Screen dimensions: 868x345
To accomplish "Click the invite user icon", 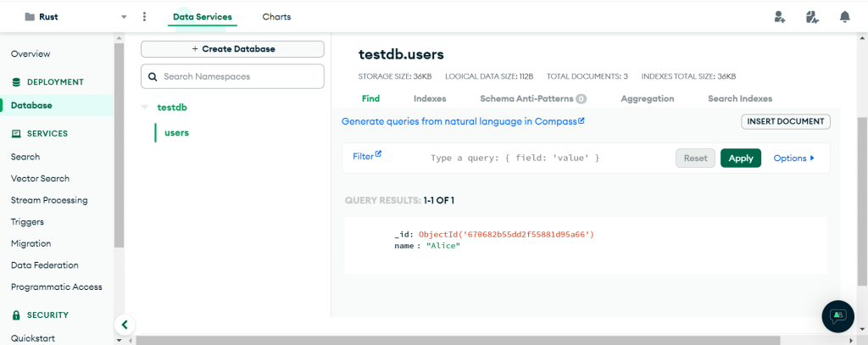I will [x=780, y=17].
